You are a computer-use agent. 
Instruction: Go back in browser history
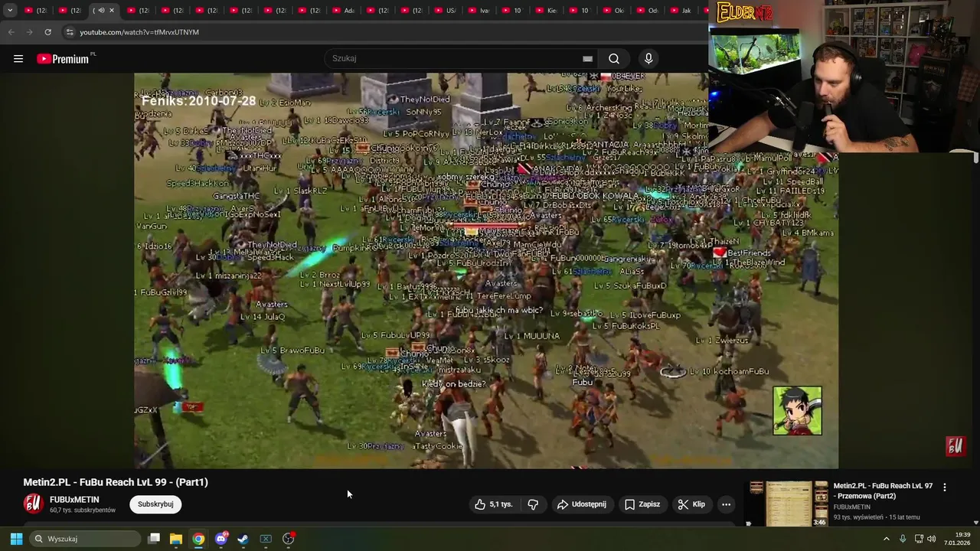point(11,32)
